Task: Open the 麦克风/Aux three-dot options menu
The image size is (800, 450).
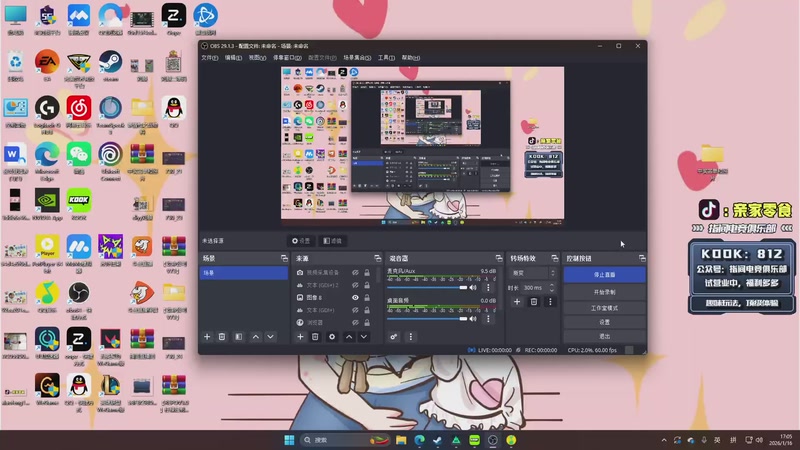Action: pos(488,288)
